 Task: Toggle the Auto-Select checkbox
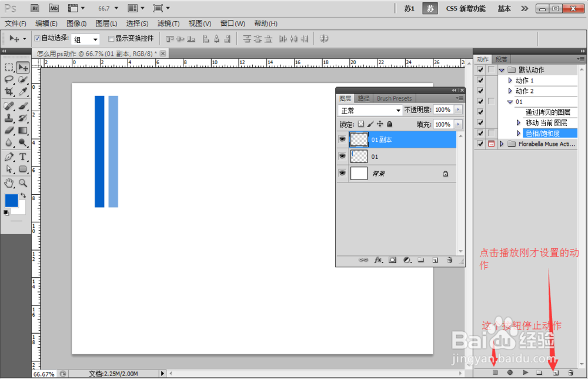pyautogui.click(x=37, y=38)
